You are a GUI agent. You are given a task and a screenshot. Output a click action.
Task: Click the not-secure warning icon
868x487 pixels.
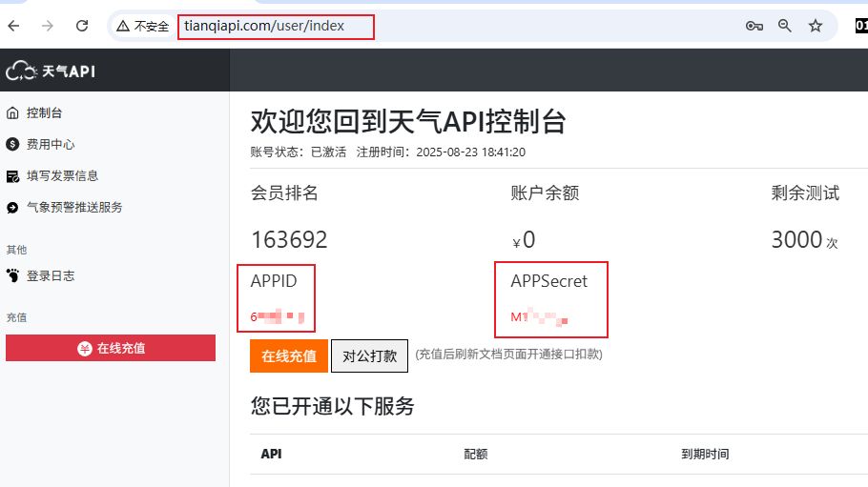pyautogui.click(x=123, y=27)
